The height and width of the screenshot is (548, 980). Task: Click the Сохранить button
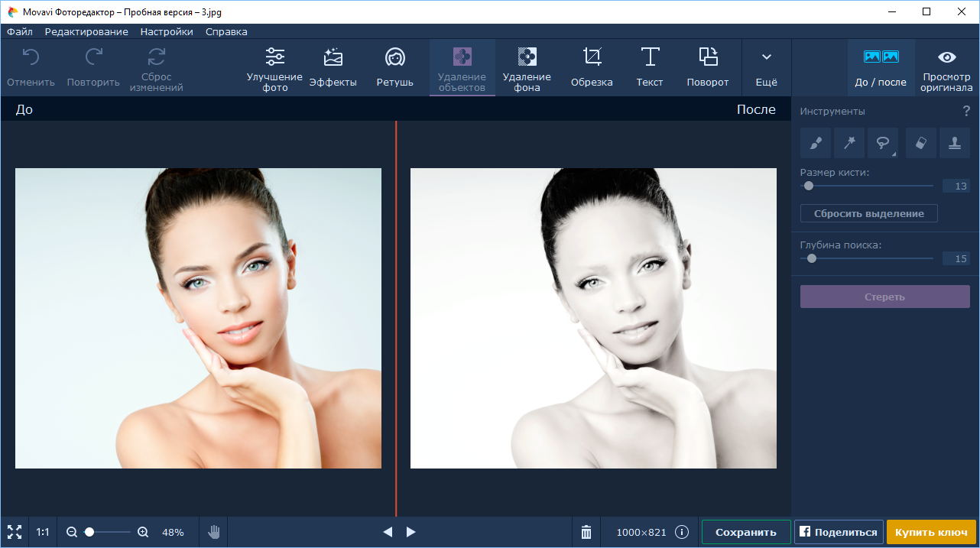(x=745, y=532)
